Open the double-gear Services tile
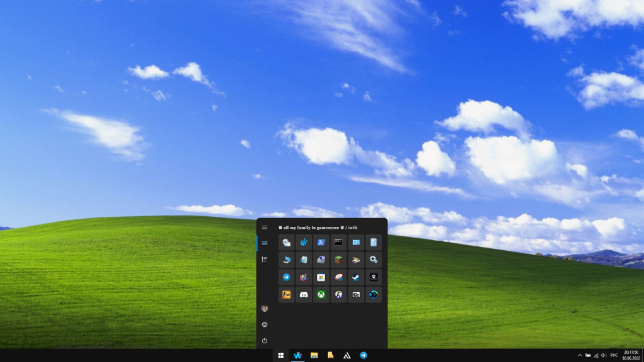The image size is (644, 362). (x=374, y=260)
